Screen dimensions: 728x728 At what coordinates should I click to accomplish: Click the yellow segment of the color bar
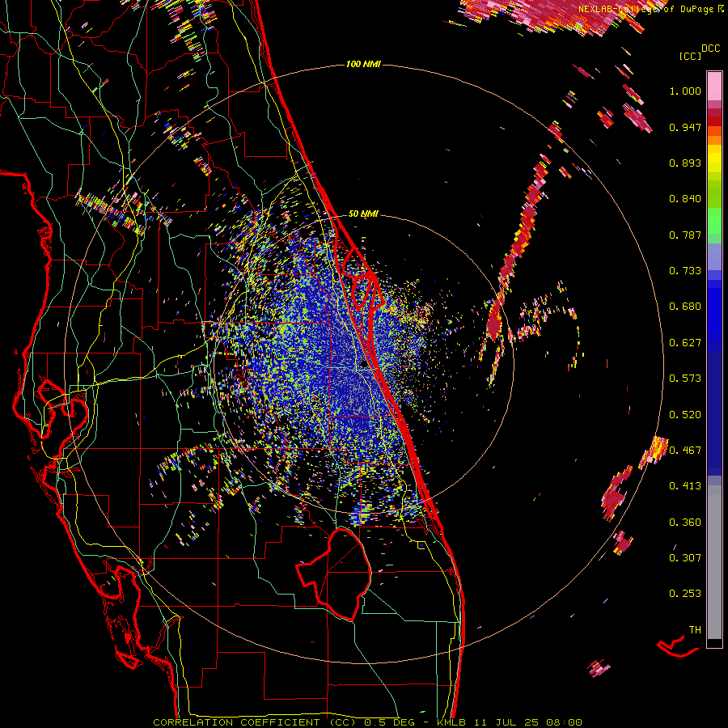714,159
